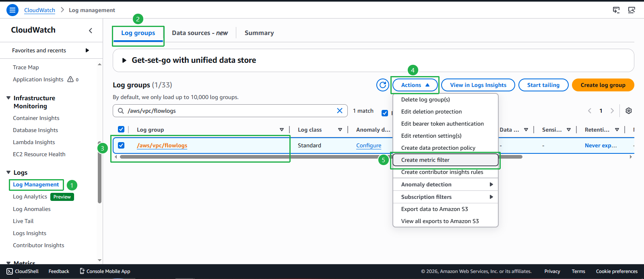644x279 pixels.
Task: Click Start tailing button
Action: (543, 85)
